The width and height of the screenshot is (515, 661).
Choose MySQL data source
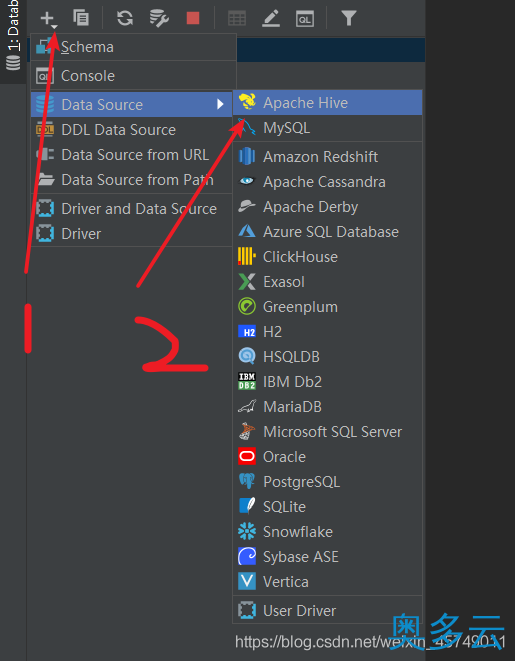point(327,128)
